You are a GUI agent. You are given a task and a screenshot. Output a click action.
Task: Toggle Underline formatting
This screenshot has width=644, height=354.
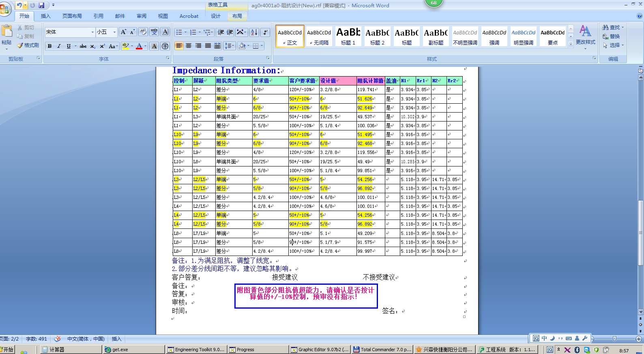coord(69,46)
